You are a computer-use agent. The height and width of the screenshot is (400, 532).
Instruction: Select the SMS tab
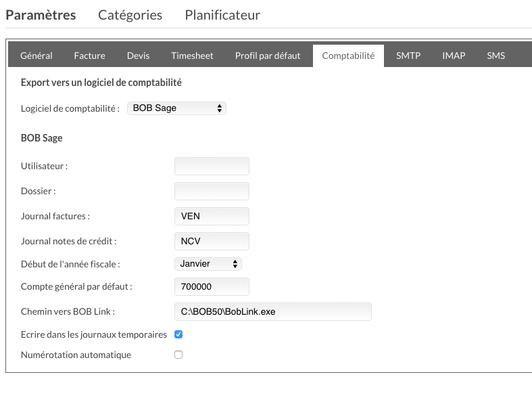coord(495,55)
